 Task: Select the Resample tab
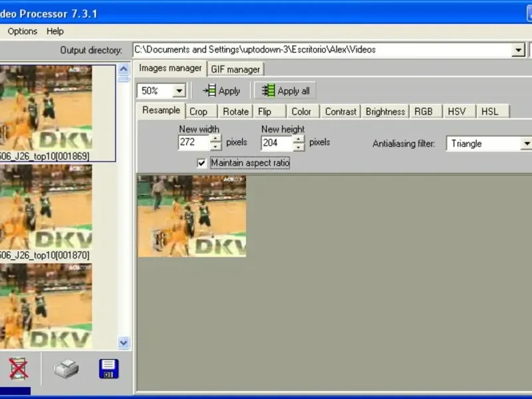click(x=161, y=110)
